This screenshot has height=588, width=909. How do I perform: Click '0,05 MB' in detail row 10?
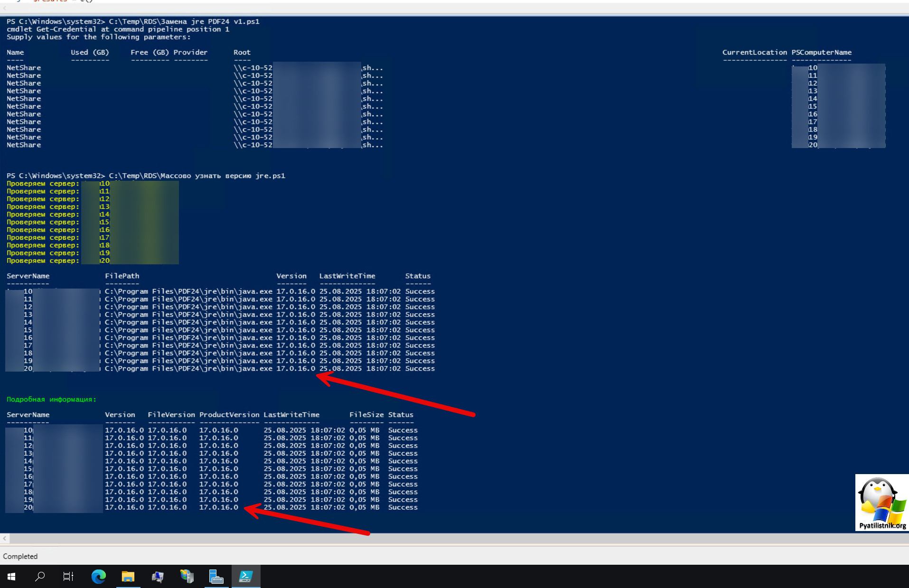pos(365,430)
